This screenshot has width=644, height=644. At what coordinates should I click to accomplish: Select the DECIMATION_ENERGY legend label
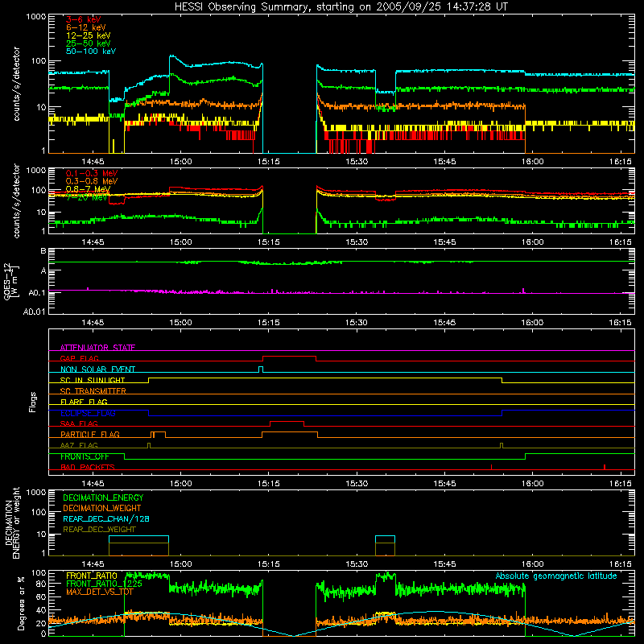click(103, 497)
